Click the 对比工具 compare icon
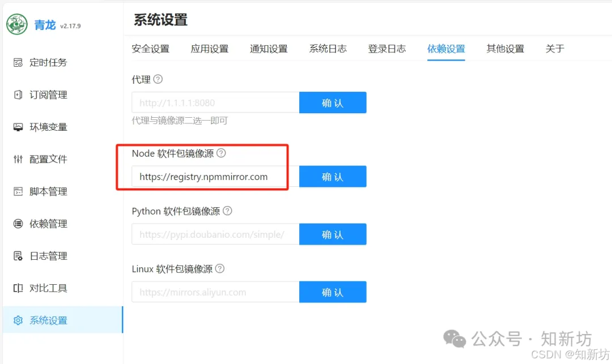This screenshot has height=364, width=612. 18,288
